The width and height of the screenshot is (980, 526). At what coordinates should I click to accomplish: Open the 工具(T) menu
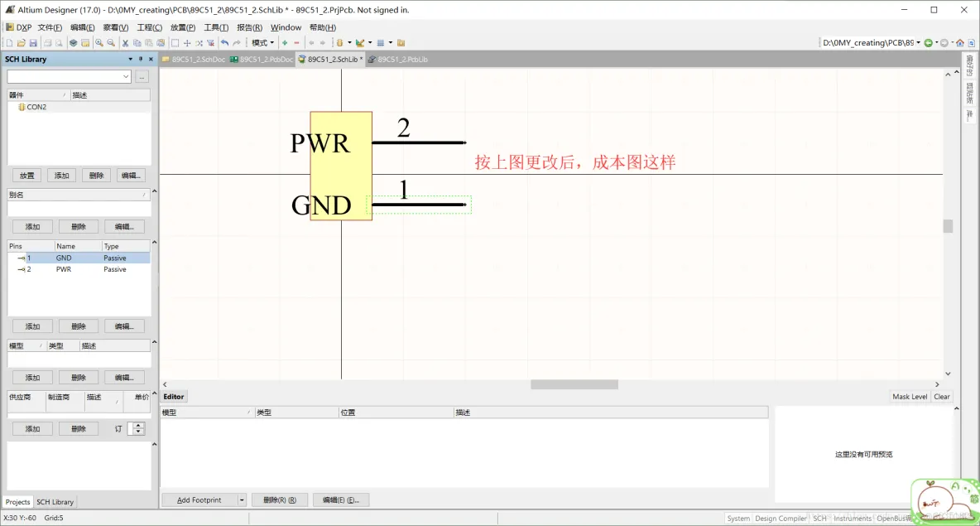pos(216,27)
